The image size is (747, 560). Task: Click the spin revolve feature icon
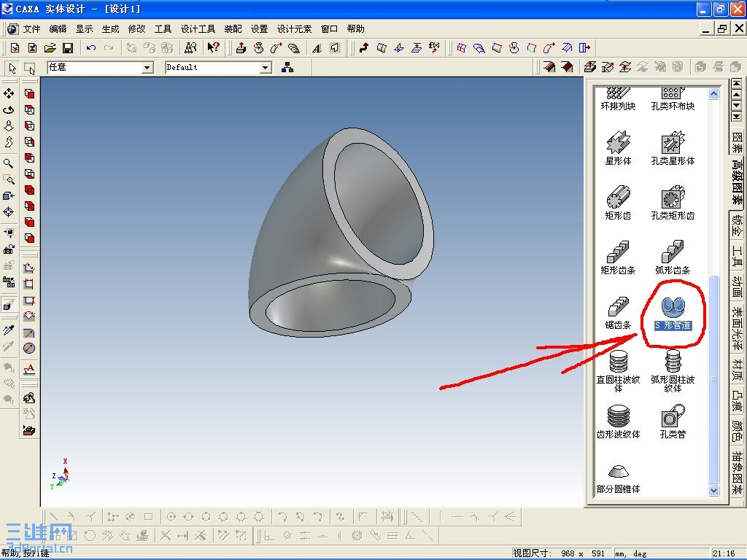259,47
